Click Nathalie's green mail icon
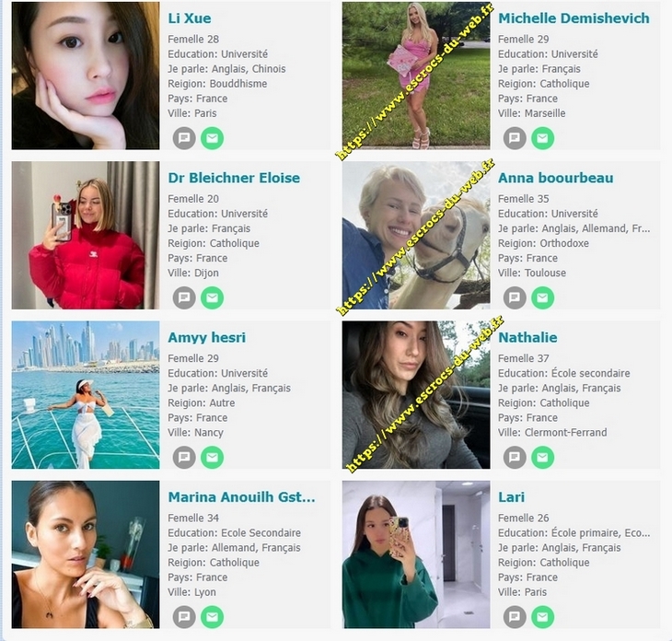This screenshot has width=672, height=641. pos(542,457)
